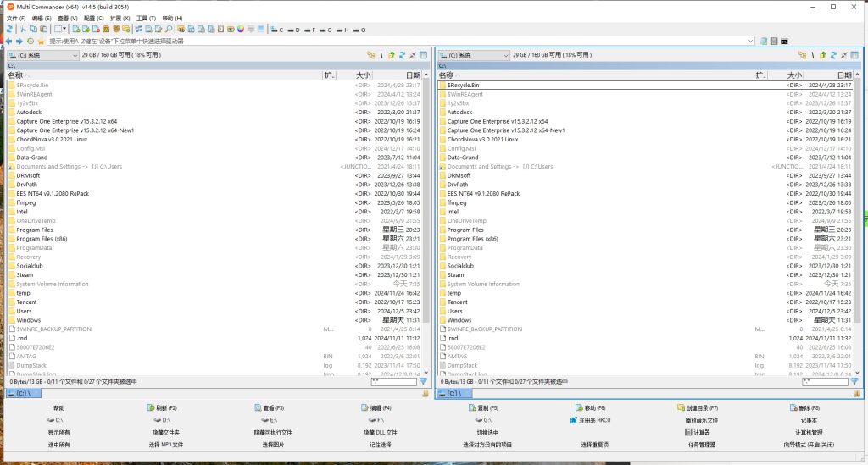Screen dimensions: 868x465
Task: Click 注册表 HKCU button
Action: [x=591, y=420]
